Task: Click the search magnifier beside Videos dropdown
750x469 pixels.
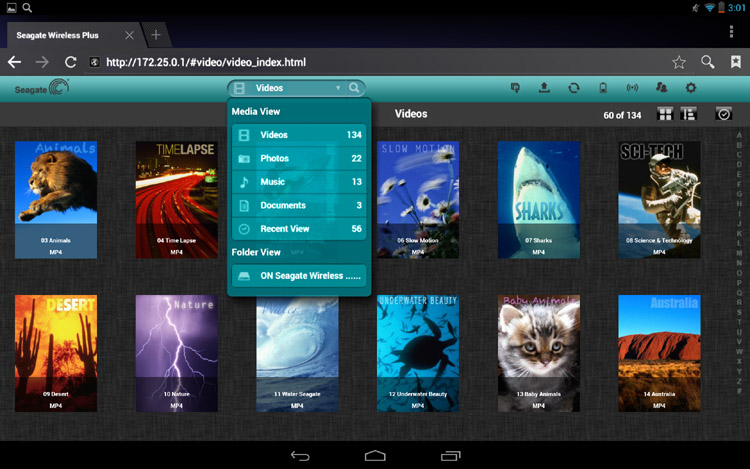Action: [x=354, y=88]
